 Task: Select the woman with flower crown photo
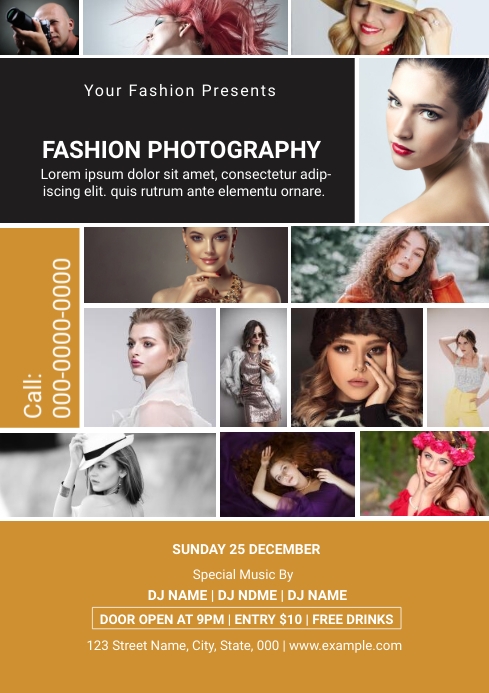[424, 474]
